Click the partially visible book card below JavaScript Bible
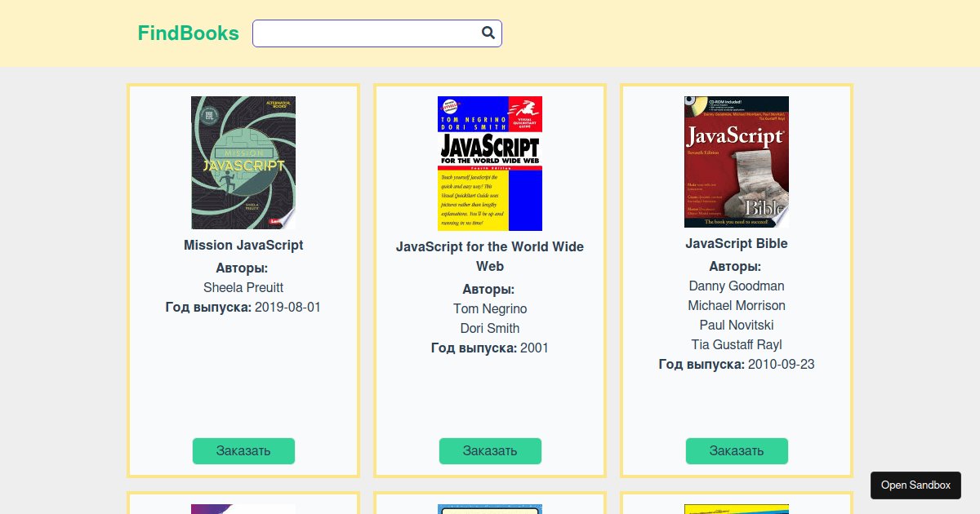This screenshot has height=514, width=980. [737, 502]
